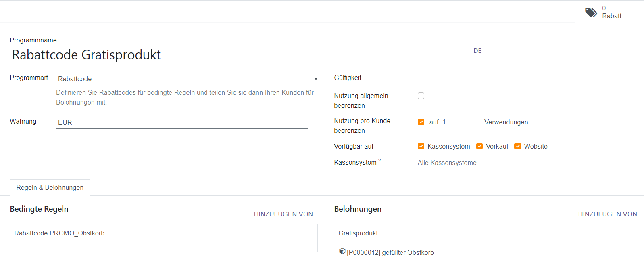Click the Gültigkeit date field

pyautogui.click(x=528, y=78)
